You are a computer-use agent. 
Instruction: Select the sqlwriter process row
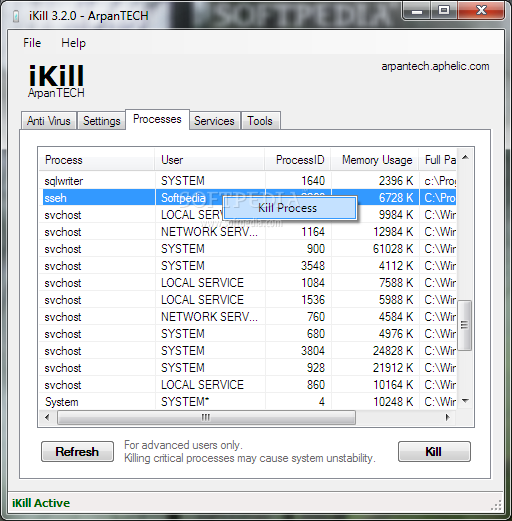pyautogui.click(x=248, y=181)
